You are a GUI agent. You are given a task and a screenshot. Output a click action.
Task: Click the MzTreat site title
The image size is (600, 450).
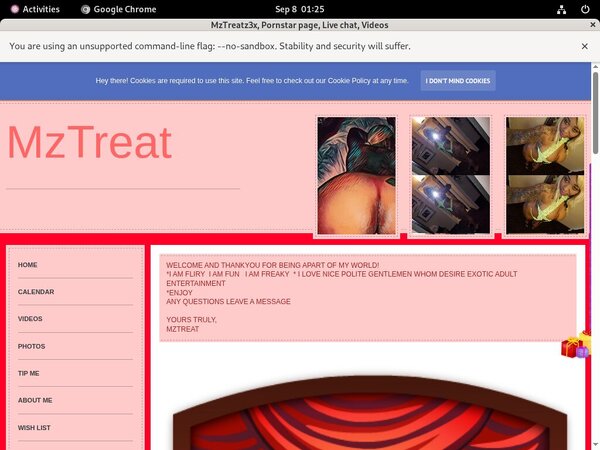pos(90,144)
